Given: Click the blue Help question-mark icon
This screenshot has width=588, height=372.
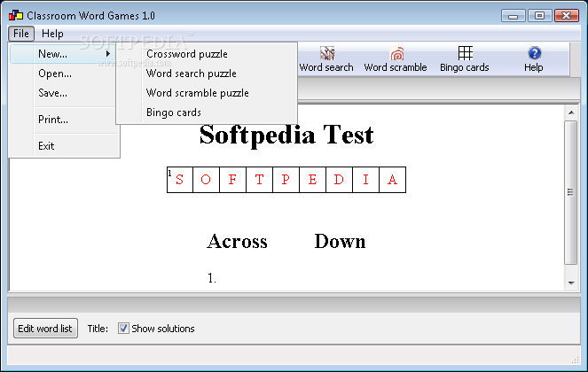Looking at the screenshot, I should point(534,53).
